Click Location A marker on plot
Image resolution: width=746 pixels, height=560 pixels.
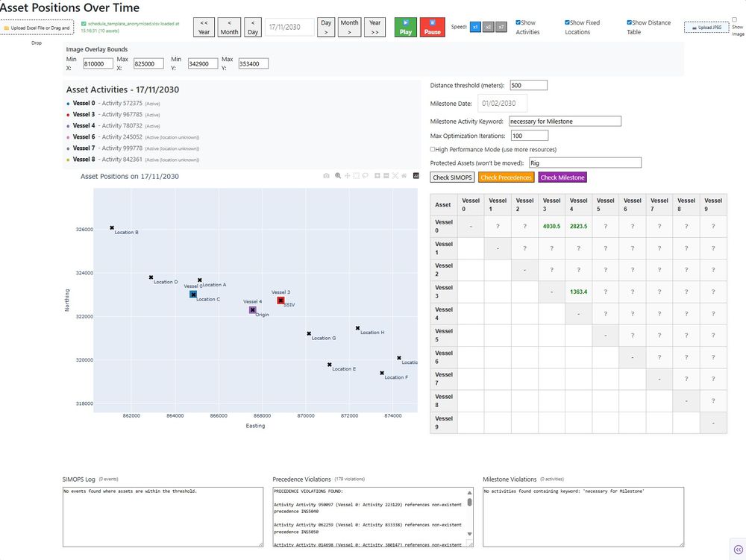coord(200,280)
